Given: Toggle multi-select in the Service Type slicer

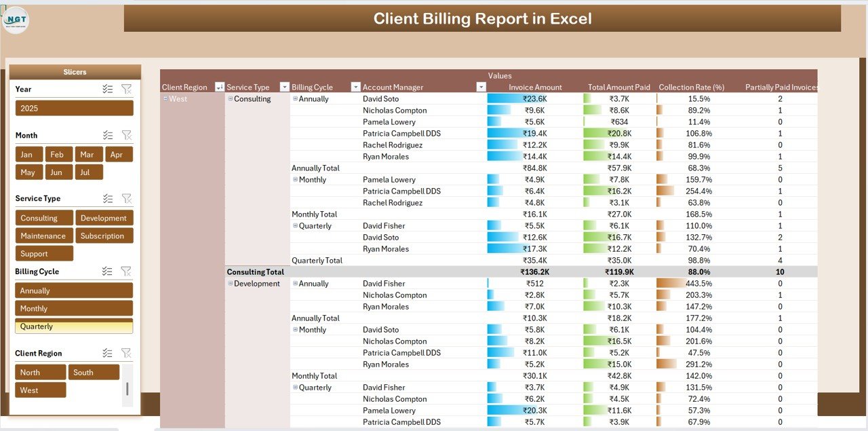Looking at the screenshot, I should pyautogui.click(x=107, y=198).
